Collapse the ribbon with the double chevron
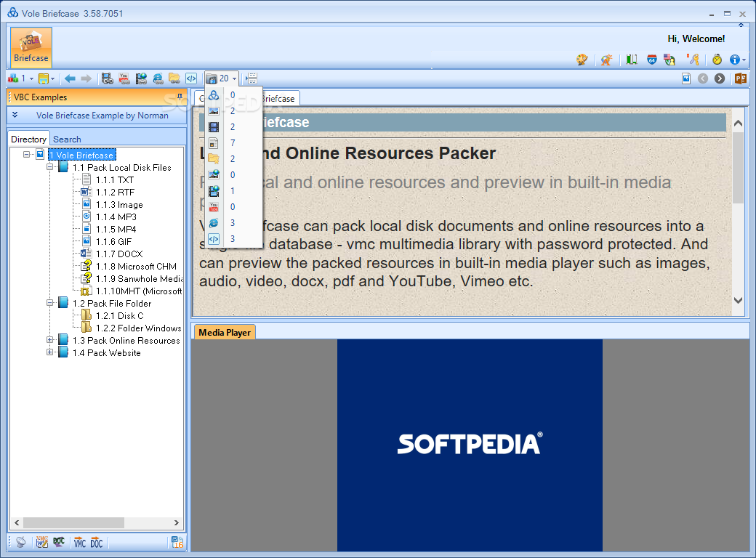This screenshot has height=558, width=756. point(741,25)
